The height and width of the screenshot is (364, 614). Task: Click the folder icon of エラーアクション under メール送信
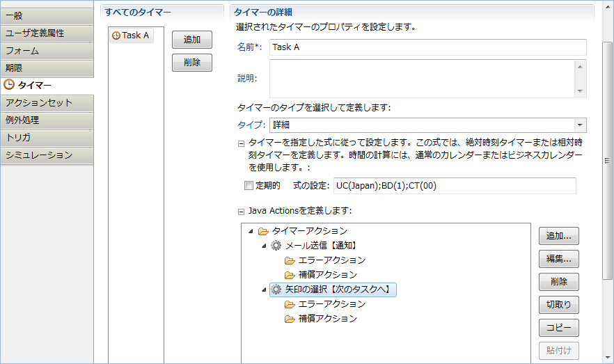(290, 261)
